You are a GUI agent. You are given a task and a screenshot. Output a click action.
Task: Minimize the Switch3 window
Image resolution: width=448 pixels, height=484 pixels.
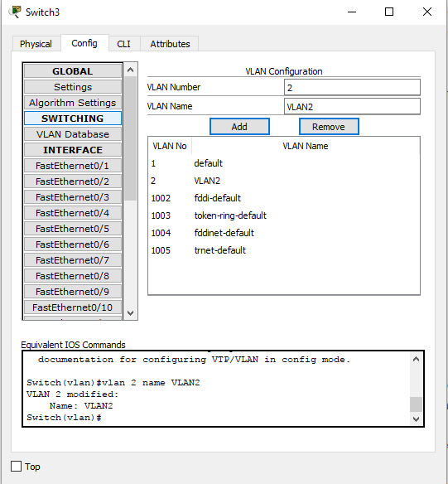(352, 12)
